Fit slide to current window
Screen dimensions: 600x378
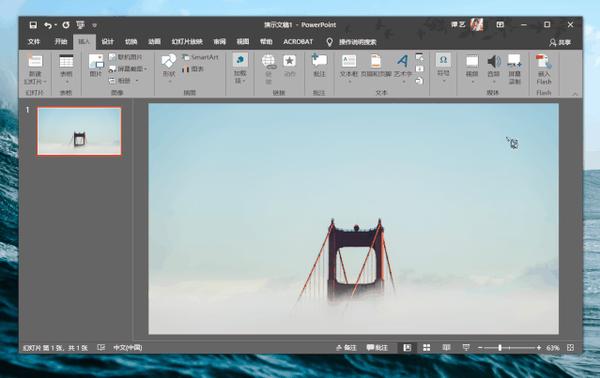coord(571,347)
